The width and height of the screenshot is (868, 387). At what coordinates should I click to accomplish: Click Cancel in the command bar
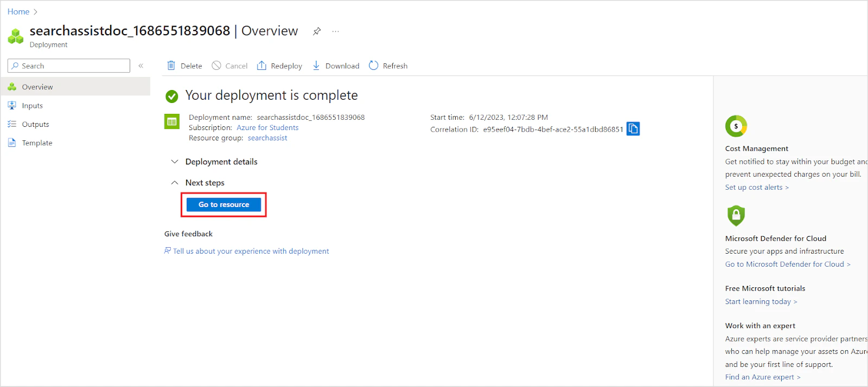click(x=229, y=66)
